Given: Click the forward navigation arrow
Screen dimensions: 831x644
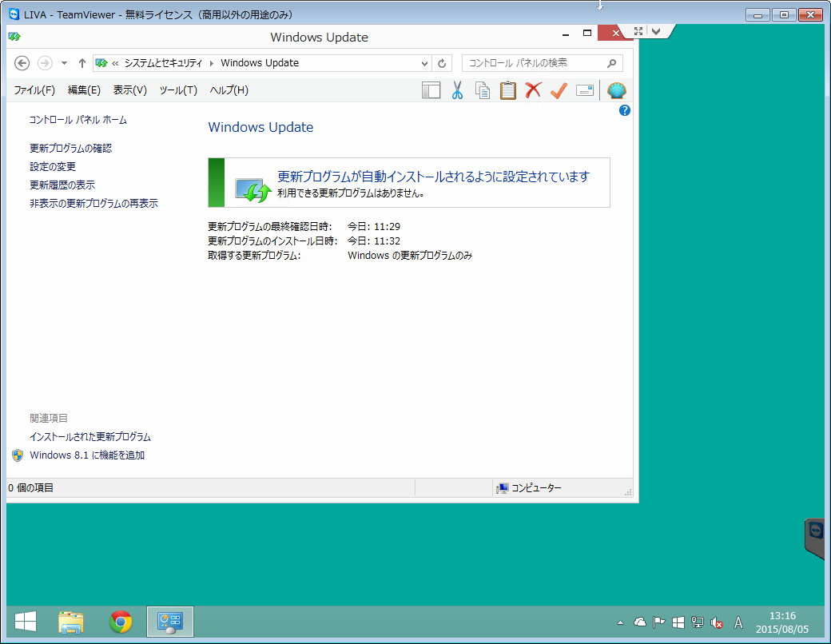Looking at the screenshot, I should (x=45, y=63).
